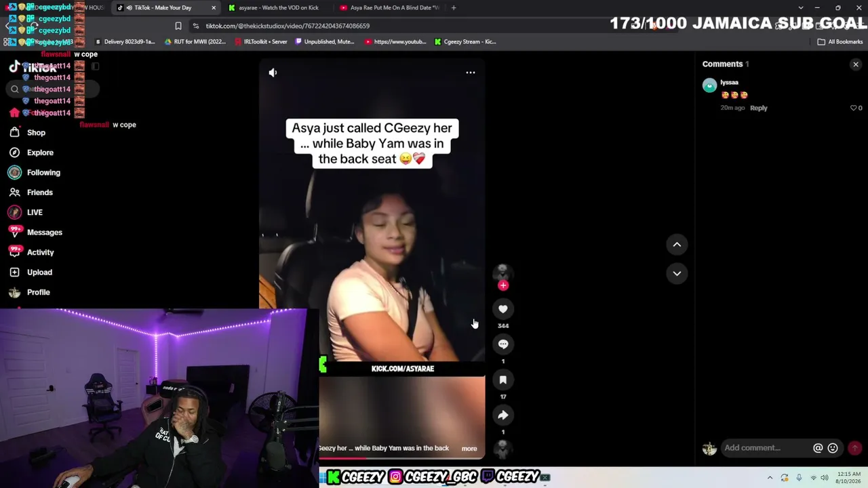Open the browser tab list dropdown

pyautogui.click(x=801, y=7)
